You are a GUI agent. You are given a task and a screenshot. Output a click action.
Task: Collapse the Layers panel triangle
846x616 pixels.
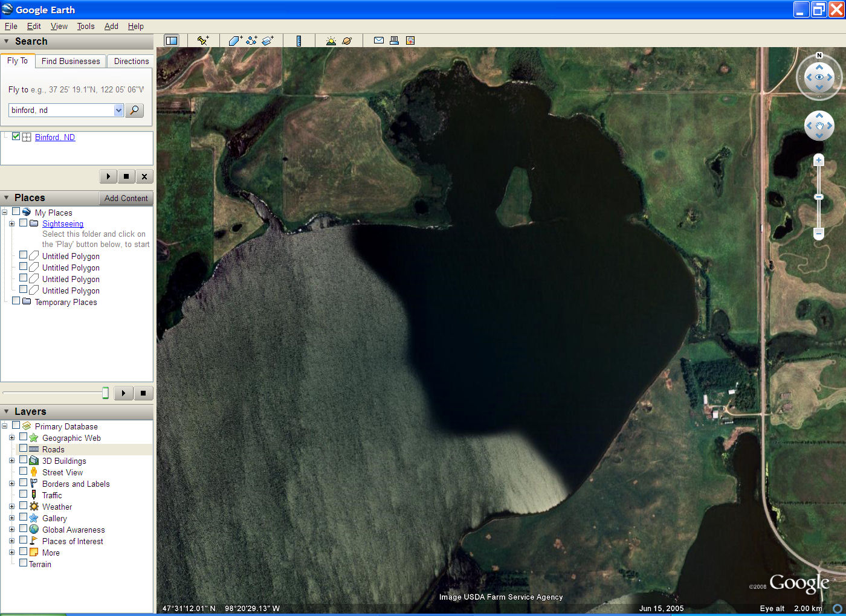coord(7,411)
